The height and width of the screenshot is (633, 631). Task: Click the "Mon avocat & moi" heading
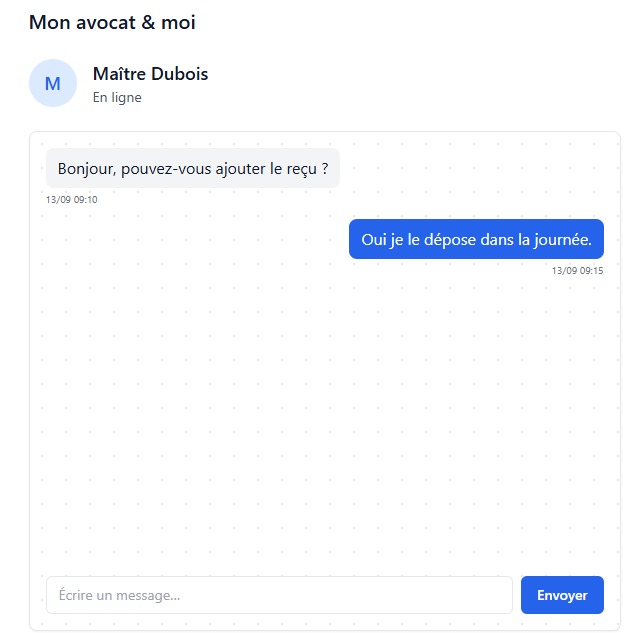pyautogui.click(x=112, y=22)
